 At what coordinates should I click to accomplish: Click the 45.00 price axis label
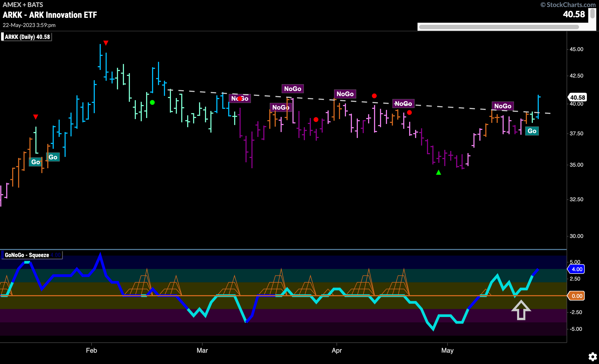pos(577,49)
